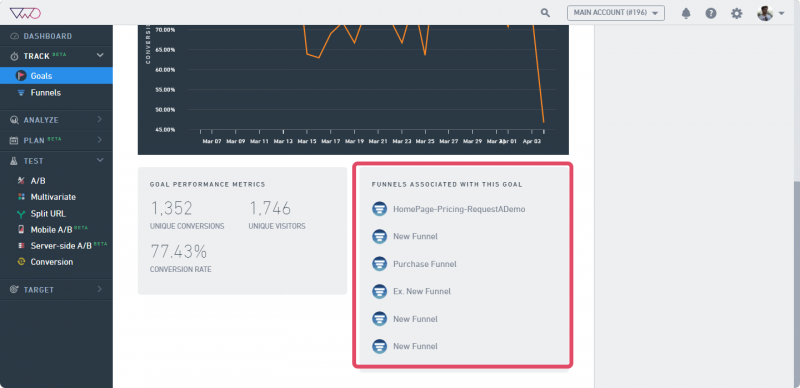The height and width of the screenshot is (388, 800).
Task: Open the help question mark icon
Action: 711,13
